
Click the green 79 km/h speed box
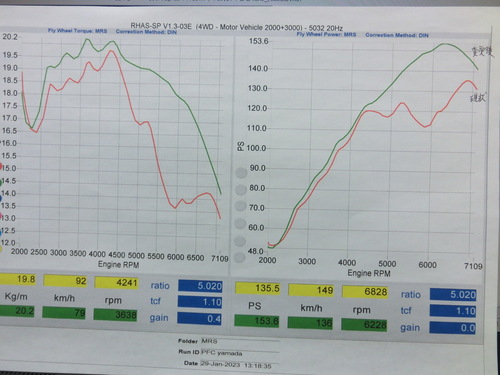pos(64,313)
